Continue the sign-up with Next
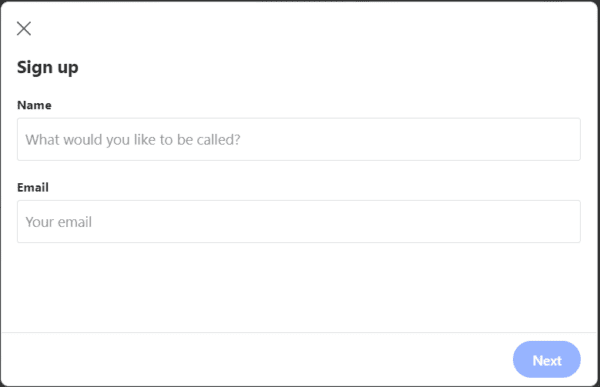The image size is (600, 387). pyautogui.click(x=547, y=360)
